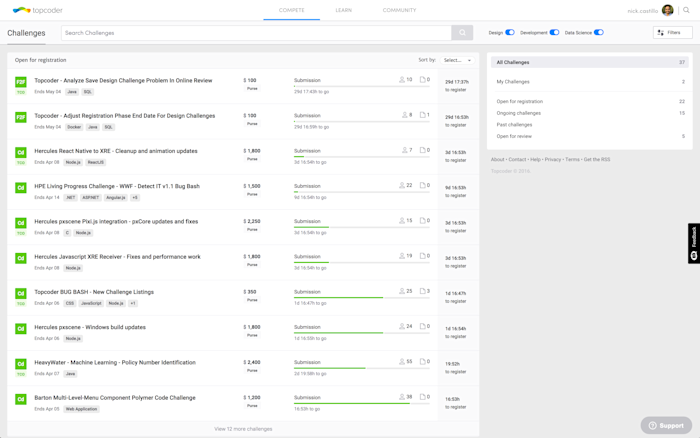Switch to the LEARN tab
700x438 pixels.
click(343, 10)
